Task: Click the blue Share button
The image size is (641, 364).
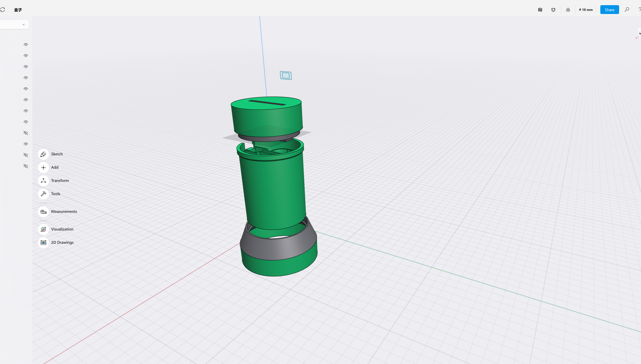Action: [x=609, y=10]
